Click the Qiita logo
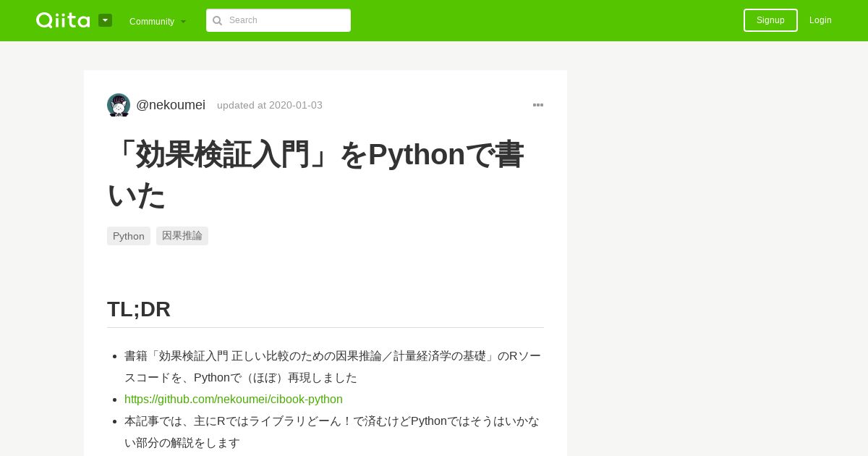 [x=63, y=20]
